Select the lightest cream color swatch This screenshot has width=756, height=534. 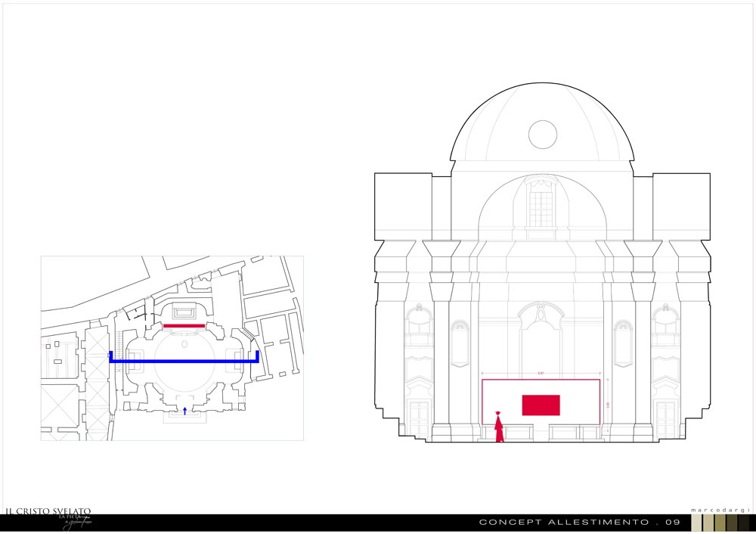click(697, 523)
